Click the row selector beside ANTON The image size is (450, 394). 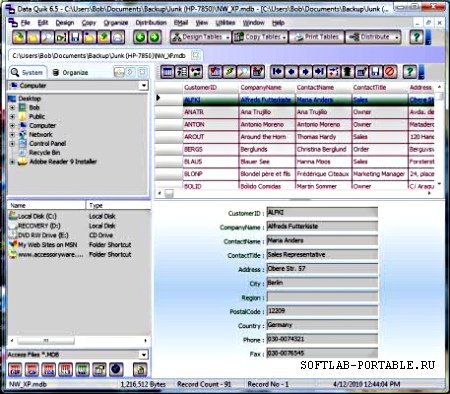click(169, 125)
